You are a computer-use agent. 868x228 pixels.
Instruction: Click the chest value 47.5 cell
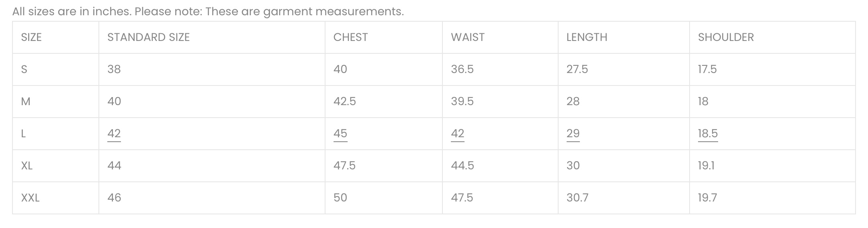click(384, 166)
